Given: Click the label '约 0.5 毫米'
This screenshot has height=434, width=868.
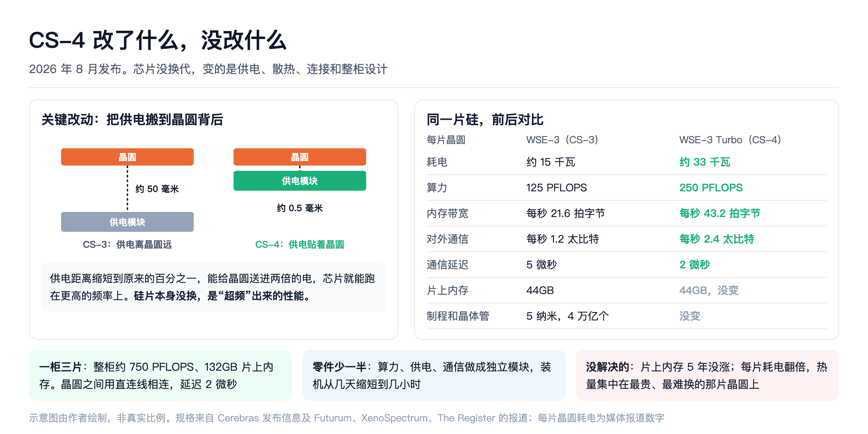Looking at the screenshot, I should pos(299,208).
